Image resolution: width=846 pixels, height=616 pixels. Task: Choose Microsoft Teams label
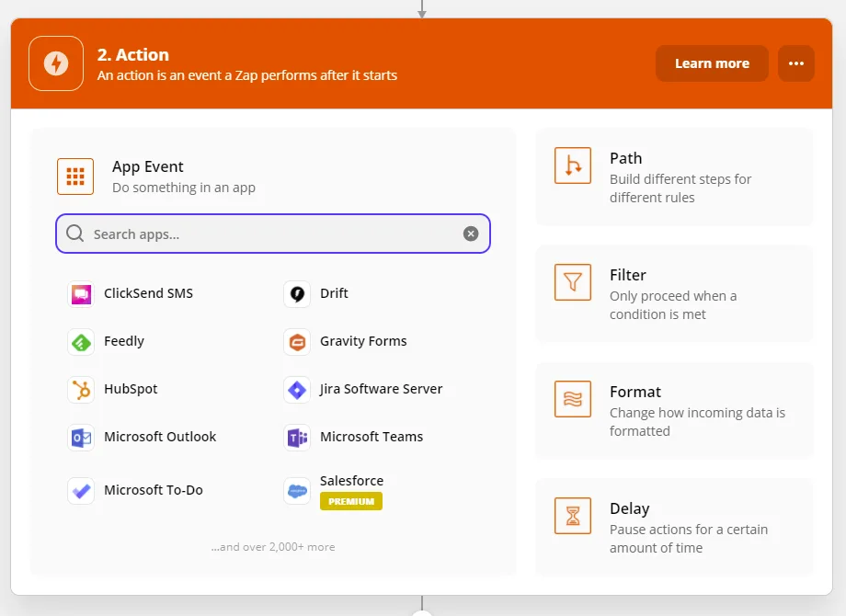(372, 437)
